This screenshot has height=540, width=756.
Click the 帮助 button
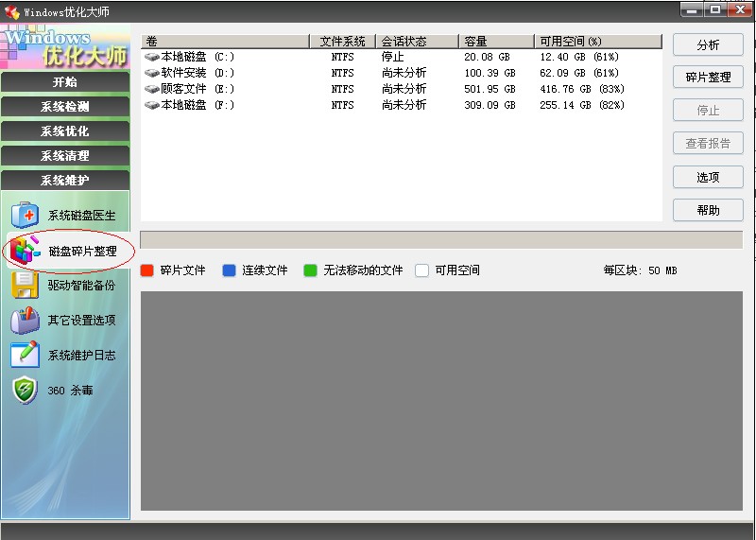pos(708,210)
